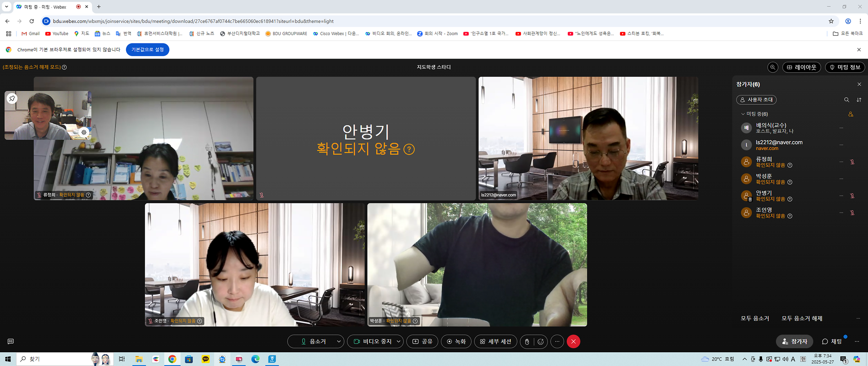Toggle the 음소거 mute button

(x=313, y=341)
